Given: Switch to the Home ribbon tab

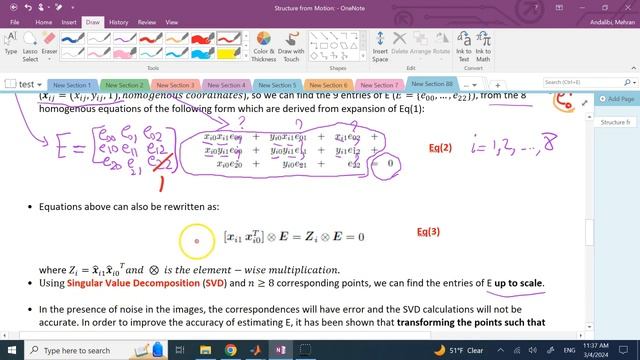Looking at the screenshot, I should [43, 22].
